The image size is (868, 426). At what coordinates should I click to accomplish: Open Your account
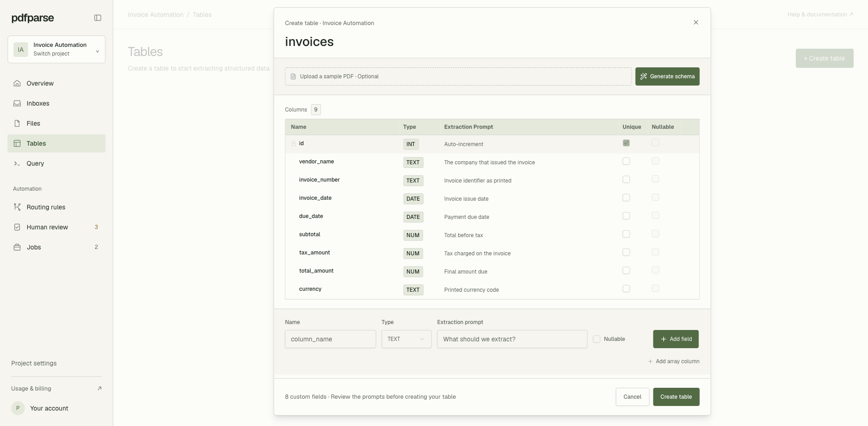coord(56,408)
